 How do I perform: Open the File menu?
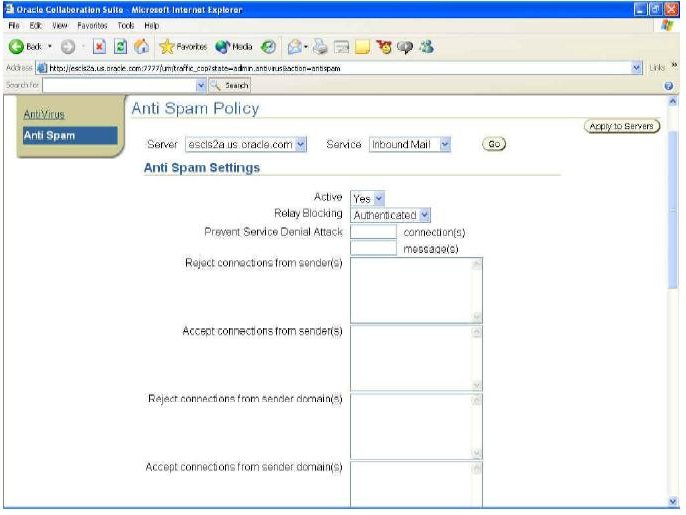[x=14, y=25]
